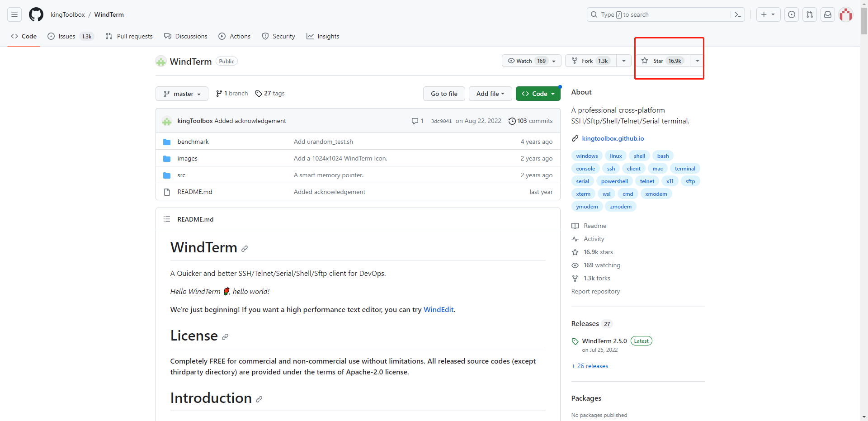Visit kingtoolbox.github.io website link
The height and width of the screenshot is (421, 868).
coord(613,138)
